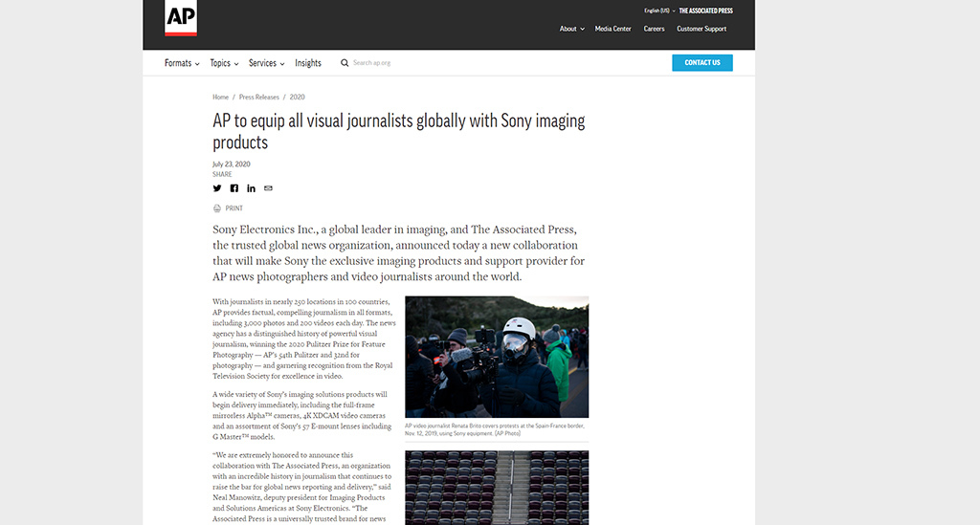Screen dimensions: 980x525
Task: Click the printer icon
Action: 217,208
